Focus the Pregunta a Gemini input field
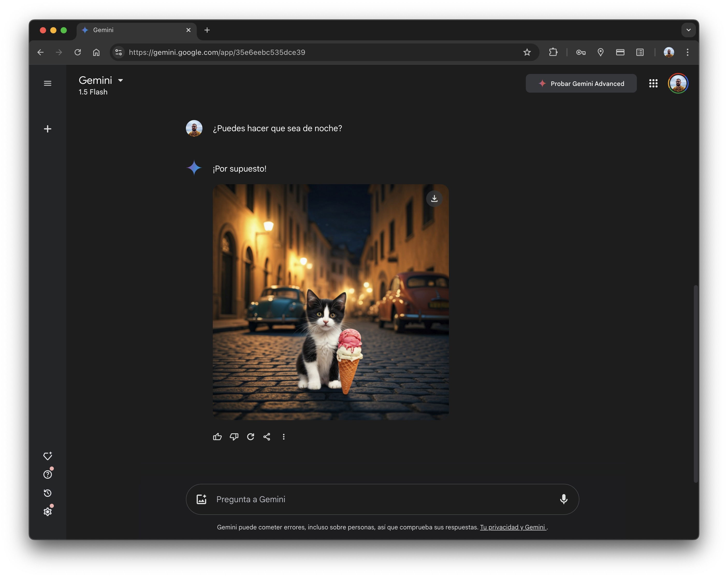 [x=383, y=499]
